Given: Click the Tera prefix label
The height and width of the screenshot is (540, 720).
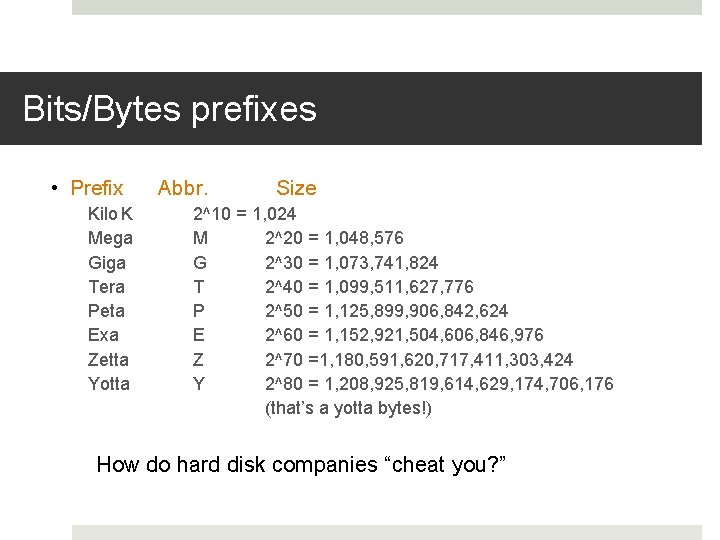Looking at the screenshot, I should pos(106,287).
